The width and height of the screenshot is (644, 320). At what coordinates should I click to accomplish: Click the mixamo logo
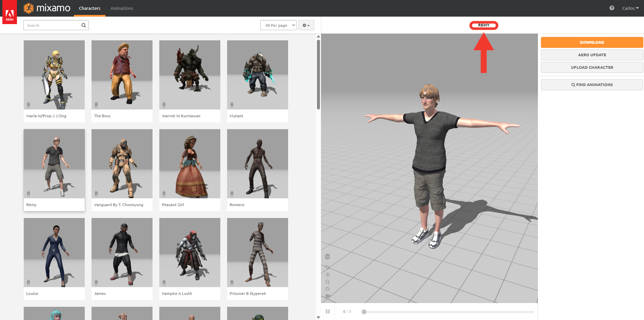[47, 8]
